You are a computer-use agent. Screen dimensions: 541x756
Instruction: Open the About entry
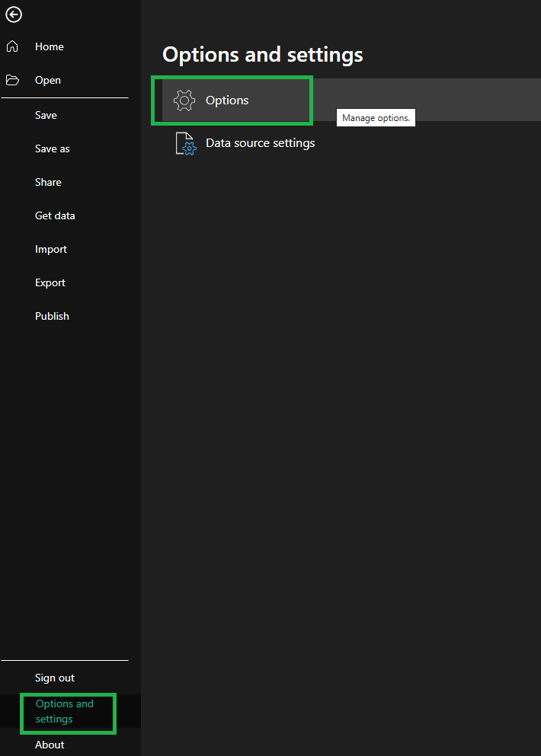click(x=50, y=745)
